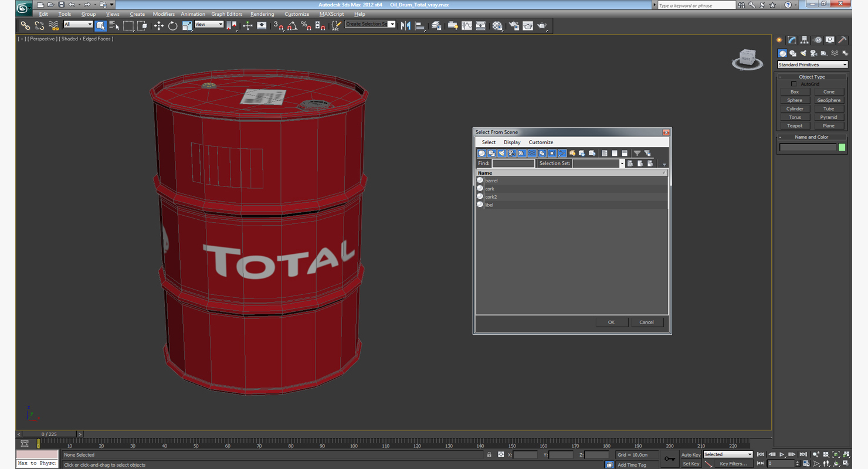Image resolution: width=868 pixels, height=469 pixels.
Task: Switch to Modify panel tab
Action: click(x=792, y=40)
